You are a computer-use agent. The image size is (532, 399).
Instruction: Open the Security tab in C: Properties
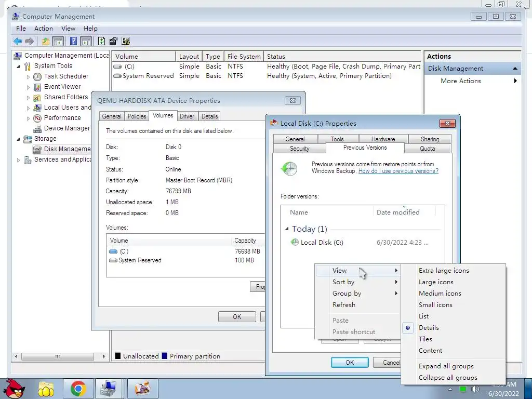[x=300, y=149]
